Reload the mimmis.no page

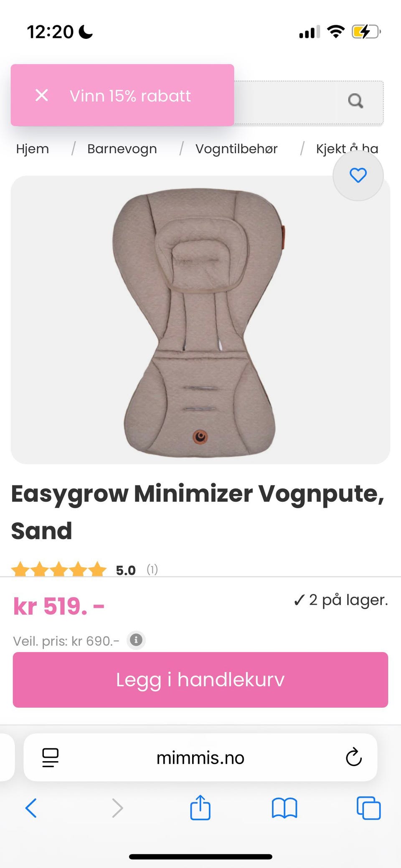pyautogui.click(x=353, y=757)
